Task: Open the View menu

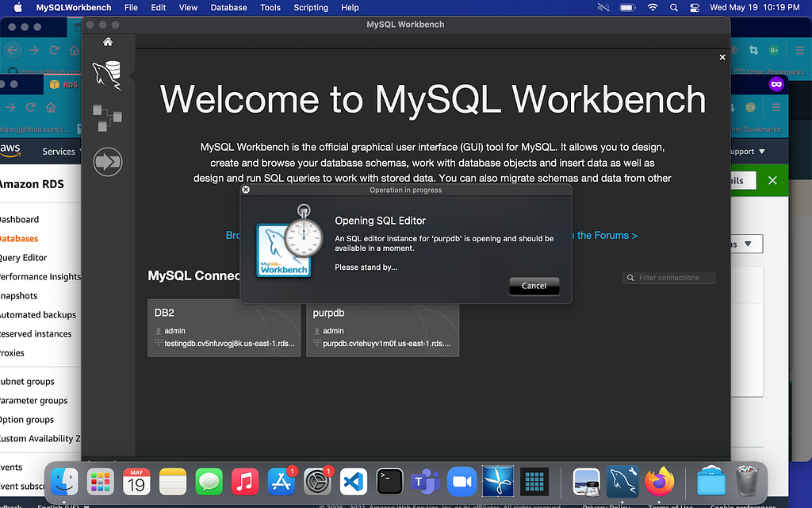Action: click(x=188, y=7)
